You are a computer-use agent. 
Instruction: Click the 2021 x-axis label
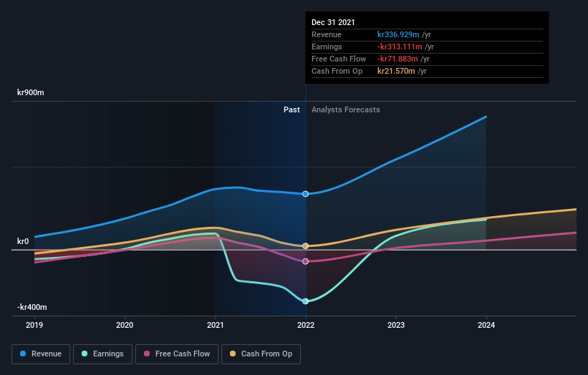216,325
